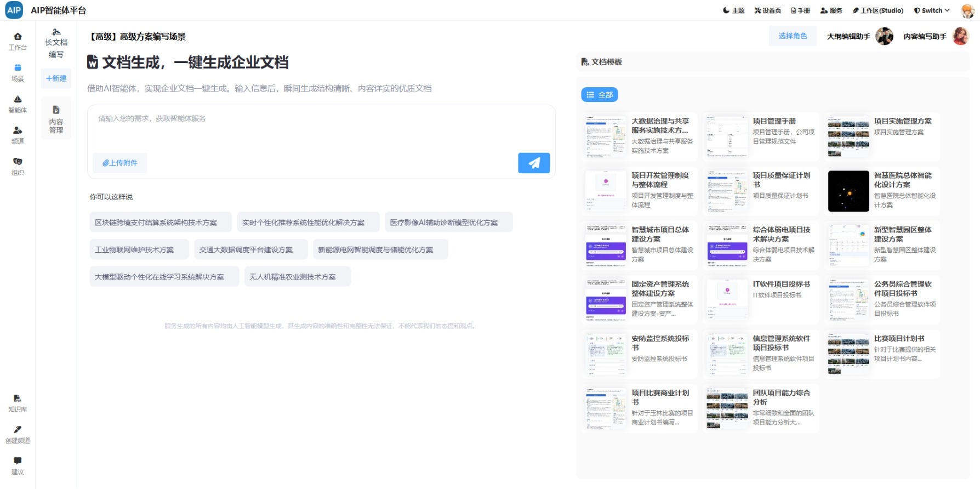
Task: Open 工作区(Studio) in top menu
Action: [x=878, y=10]
